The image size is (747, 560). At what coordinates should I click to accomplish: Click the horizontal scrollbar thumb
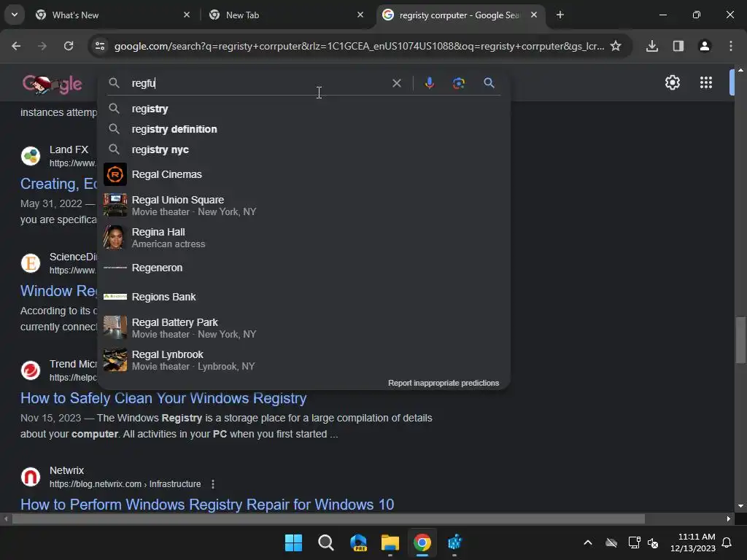tap(328, 518)
